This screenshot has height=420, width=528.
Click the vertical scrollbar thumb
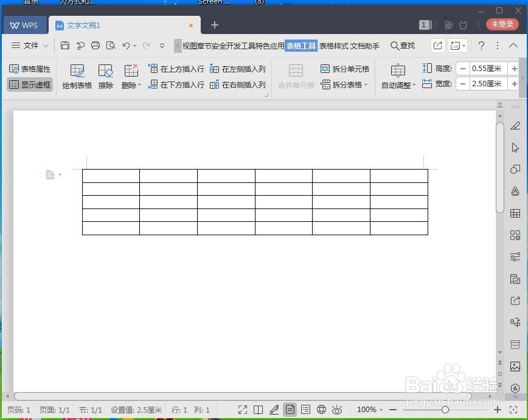(500, 168)
